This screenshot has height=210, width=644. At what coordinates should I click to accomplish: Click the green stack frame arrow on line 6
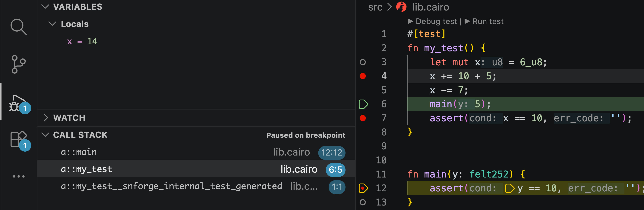(363, 104)
